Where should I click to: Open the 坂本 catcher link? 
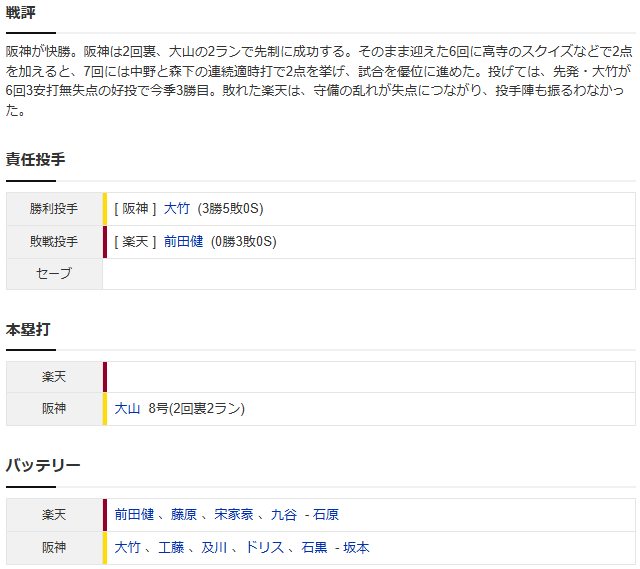[356, 547]
